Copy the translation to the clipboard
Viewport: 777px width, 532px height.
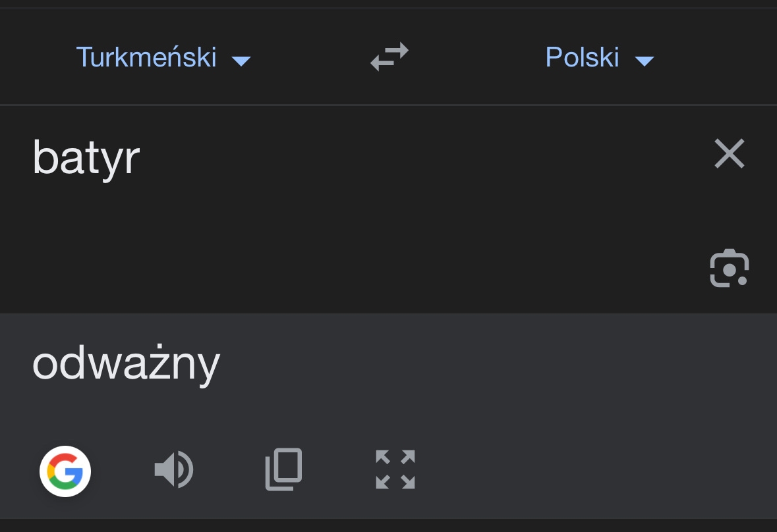(283, 469)
